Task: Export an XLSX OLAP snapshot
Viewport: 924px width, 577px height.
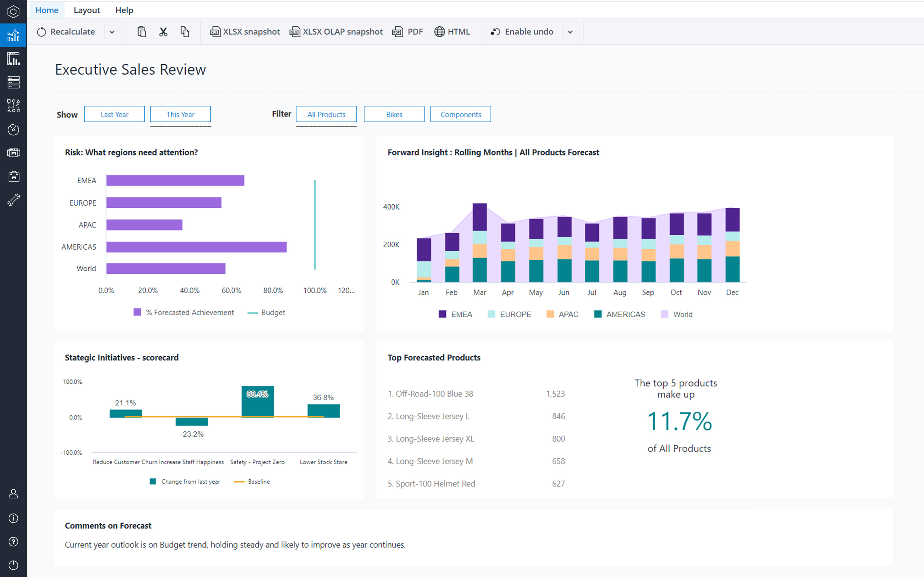Action: point(336,32)
